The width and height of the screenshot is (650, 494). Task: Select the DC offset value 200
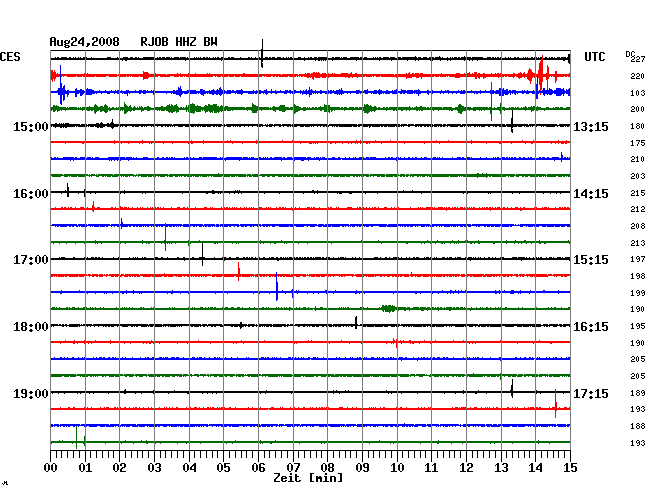[x=638, y=109]
